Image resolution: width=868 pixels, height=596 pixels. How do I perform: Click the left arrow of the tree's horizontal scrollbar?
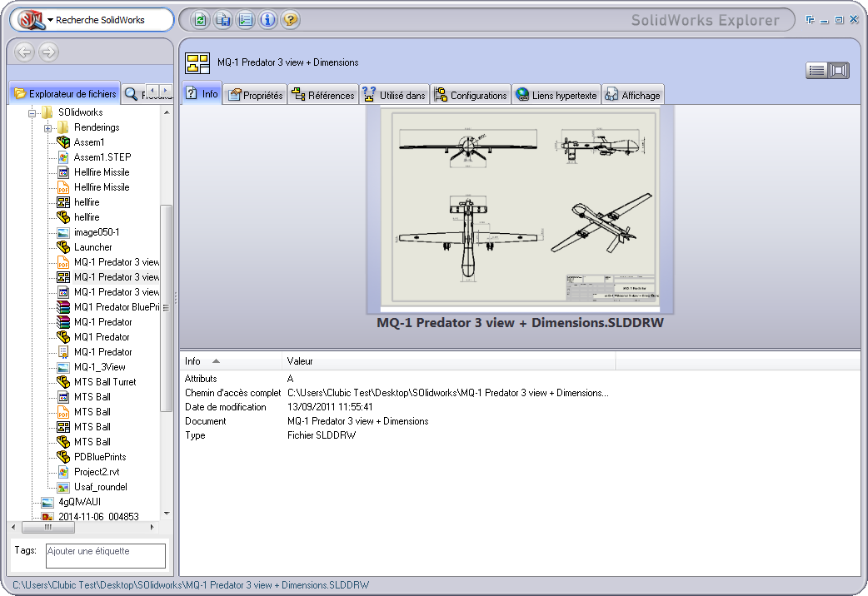[x=14, y=528]
